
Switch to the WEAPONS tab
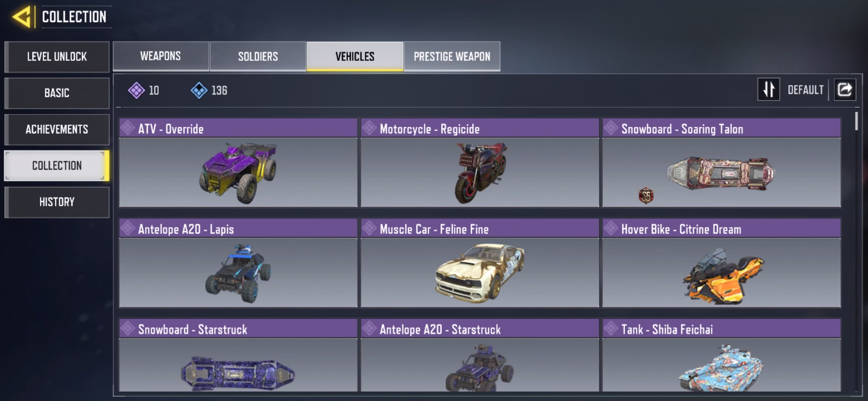click(x=161, y=56)
